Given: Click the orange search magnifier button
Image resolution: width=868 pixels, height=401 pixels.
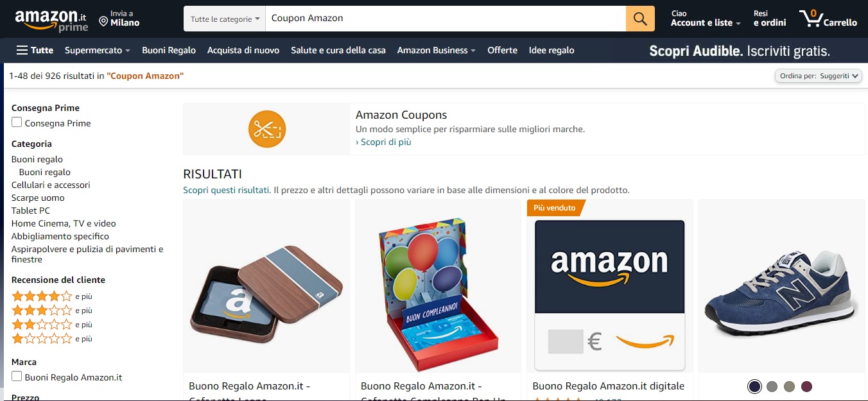Looking at the screenshot, I should pyautogui.click(x=640, y=19).
